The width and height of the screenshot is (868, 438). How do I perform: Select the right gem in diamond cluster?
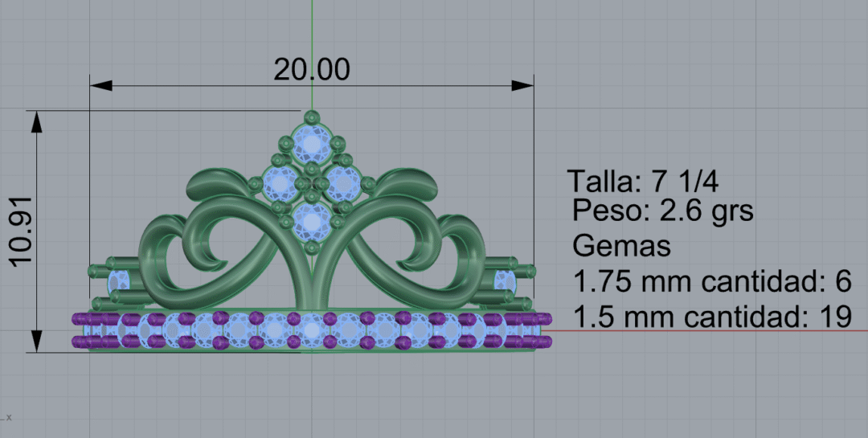[x=343, y=184]
